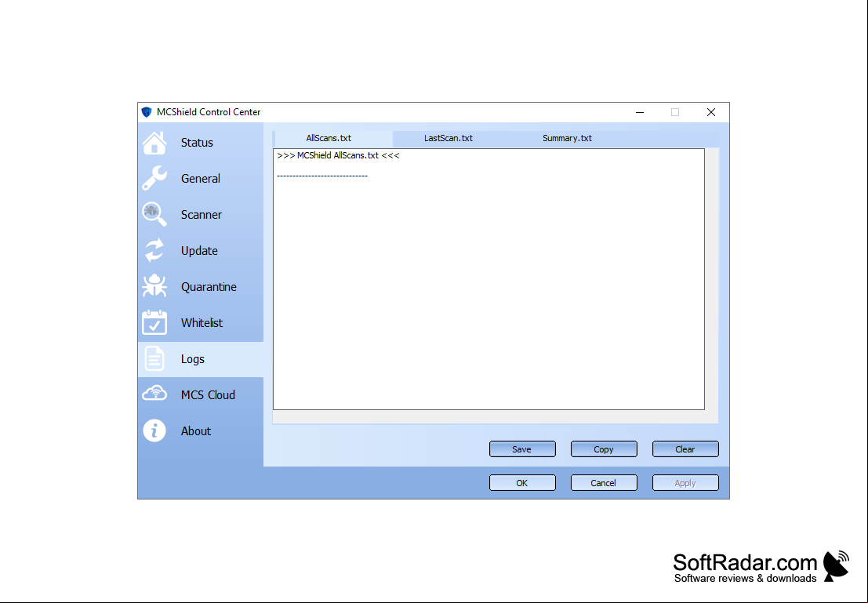Click the log's vertical scrollbar track
Image resolution: width=868 pixels, height=603 pixels.
coord(712,279)
